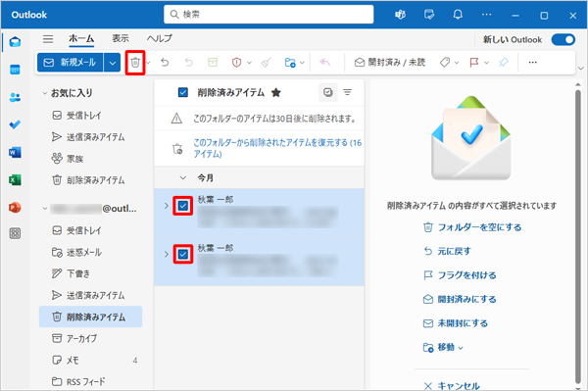This screenshot has width=588, height=391.
Task: Click the hamburger navigation pane icon
Action: (48, 38)
